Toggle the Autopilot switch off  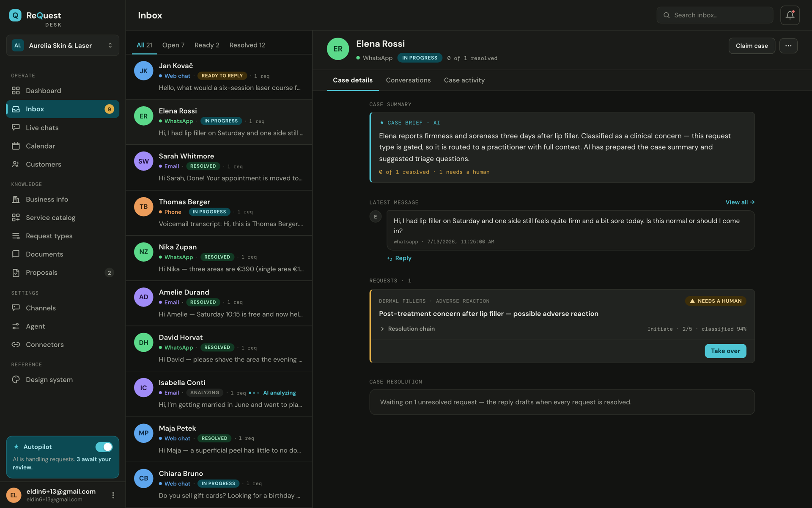pos(104,447)
